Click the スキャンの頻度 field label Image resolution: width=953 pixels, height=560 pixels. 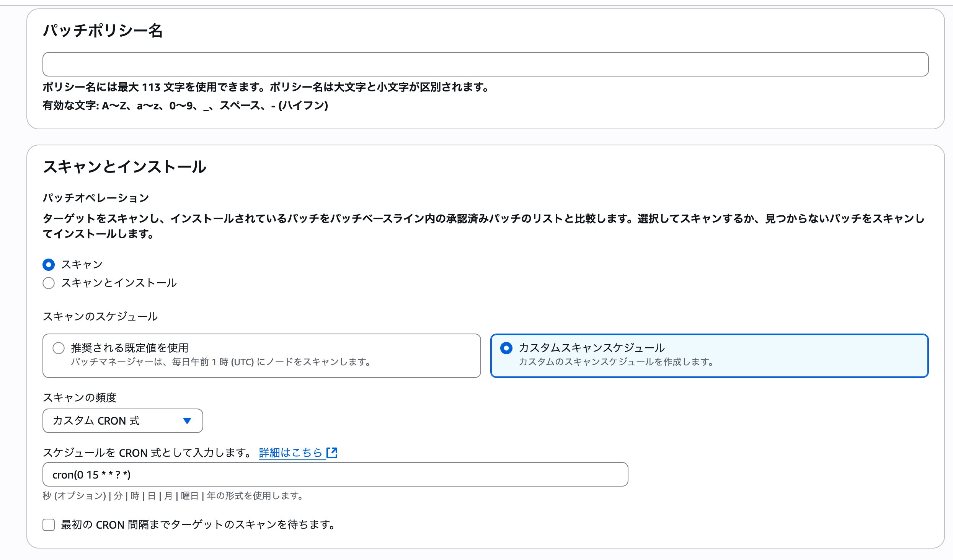click(80, 398)
